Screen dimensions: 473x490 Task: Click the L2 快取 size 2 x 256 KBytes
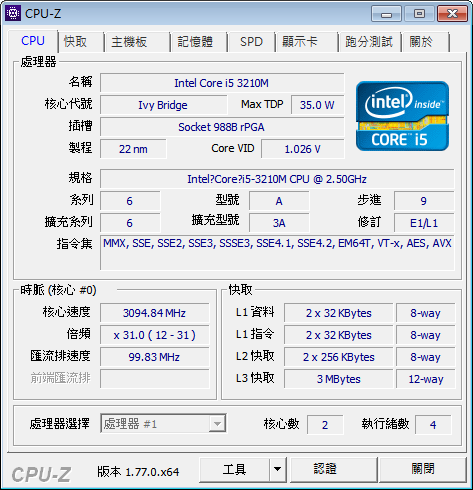coord(339,357)
